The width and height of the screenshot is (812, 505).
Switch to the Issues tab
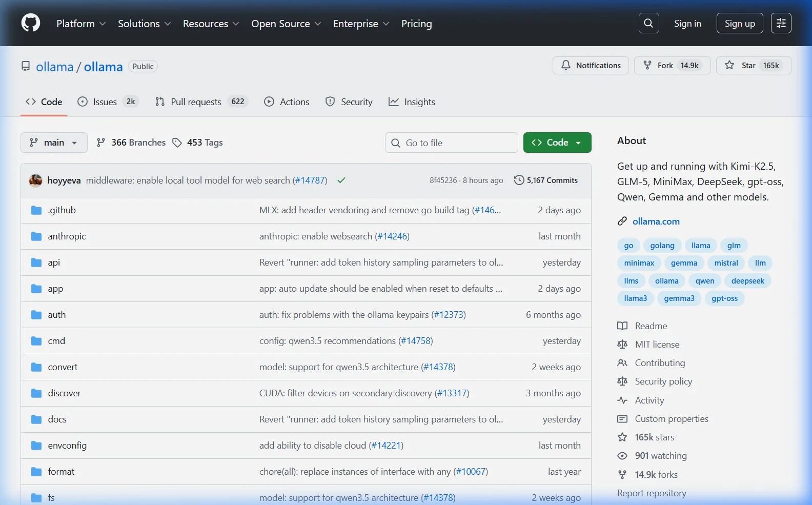tap(108, 102)
